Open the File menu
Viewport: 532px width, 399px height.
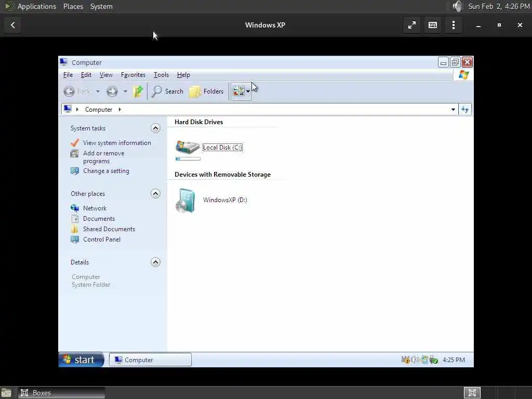(x=68, y=75)
